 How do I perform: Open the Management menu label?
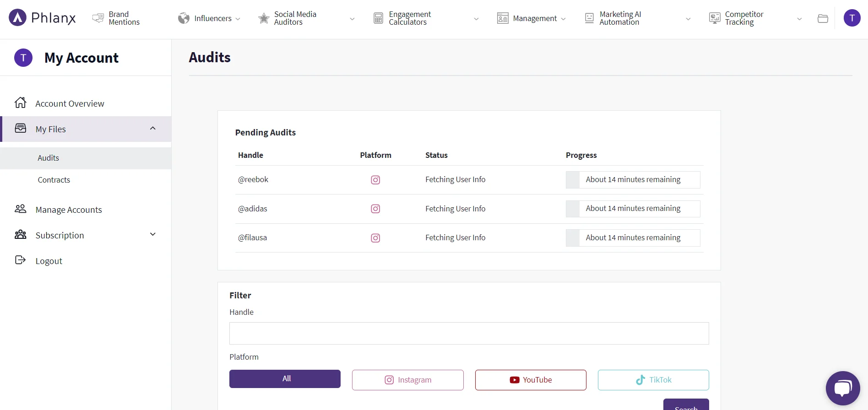tap(535, 18)
